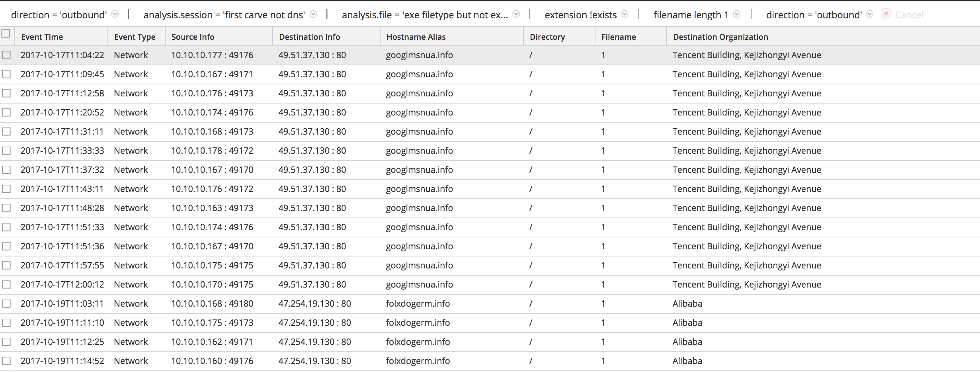Viewport: 980px width, 372px height.
Task: Click googlmsnua.info in the 11:09:45 row
Action: (x=419, y=74)
